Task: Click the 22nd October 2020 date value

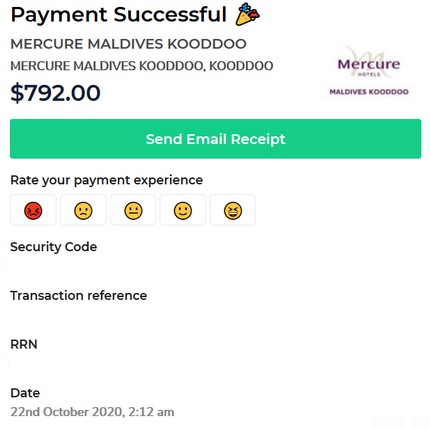Action: pos(92,412)
